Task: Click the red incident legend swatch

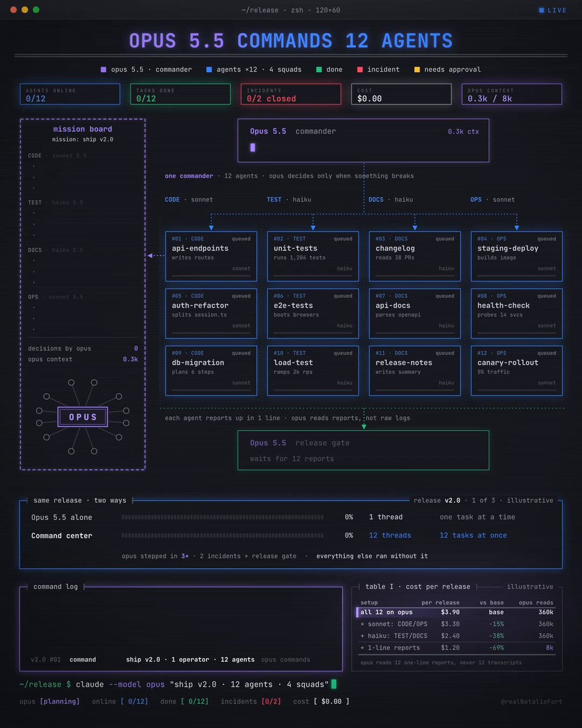Action: (x=360, y=69)
